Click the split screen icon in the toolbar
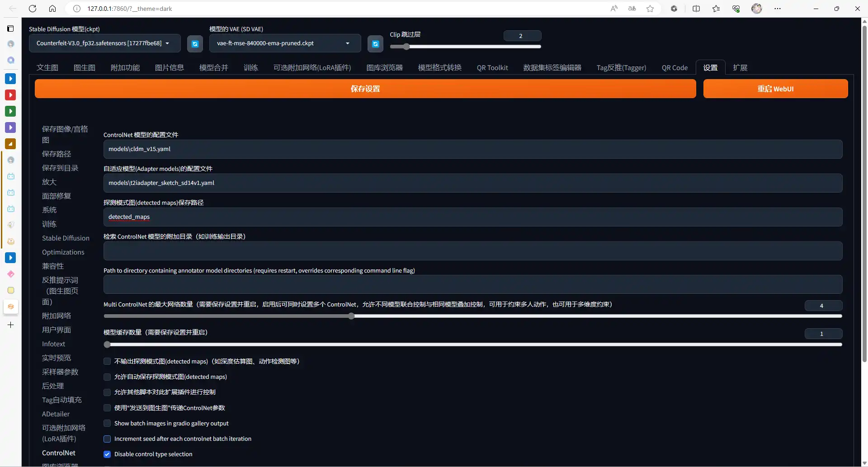 coord(696,9)
